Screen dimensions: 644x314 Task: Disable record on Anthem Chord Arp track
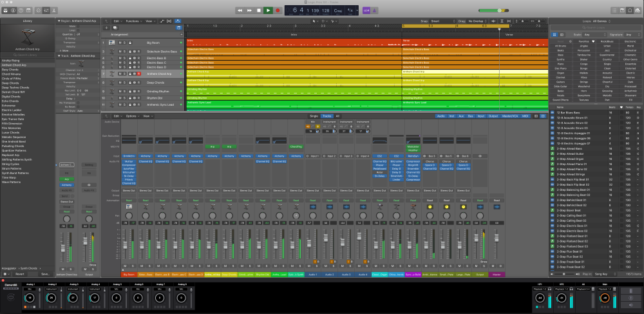click(x=139, y=74)
